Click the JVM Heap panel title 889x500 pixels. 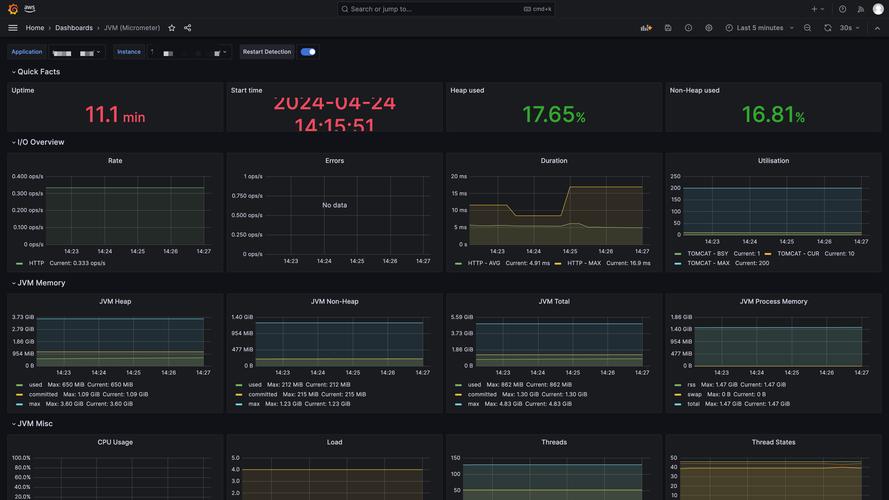[115, 302]
